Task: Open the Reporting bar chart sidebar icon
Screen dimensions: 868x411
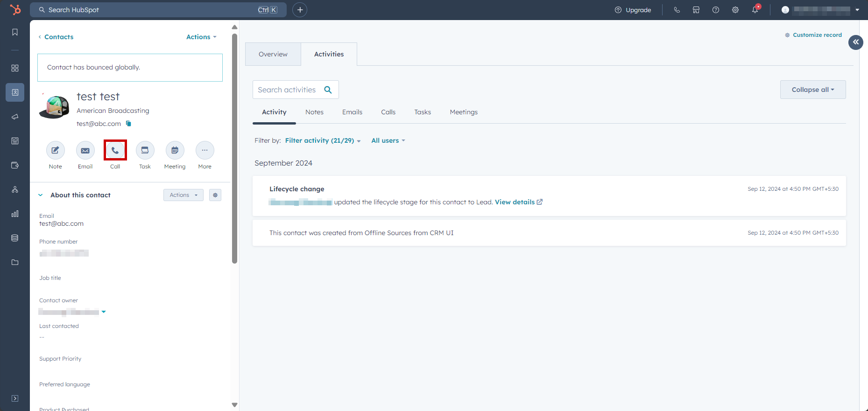Action: pyautogui.click(x=15, y=214)
